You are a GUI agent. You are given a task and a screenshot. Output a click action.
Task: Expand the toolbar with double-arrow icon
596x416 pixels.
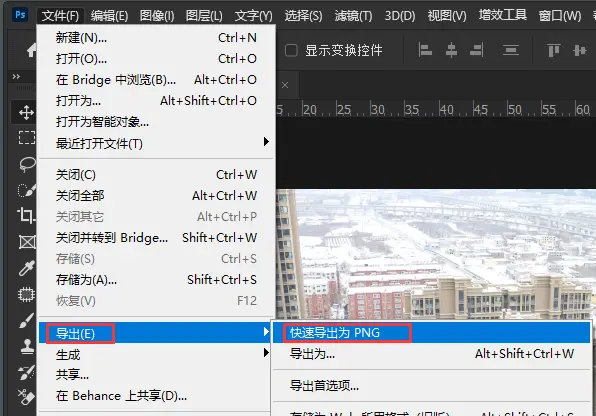16,76
